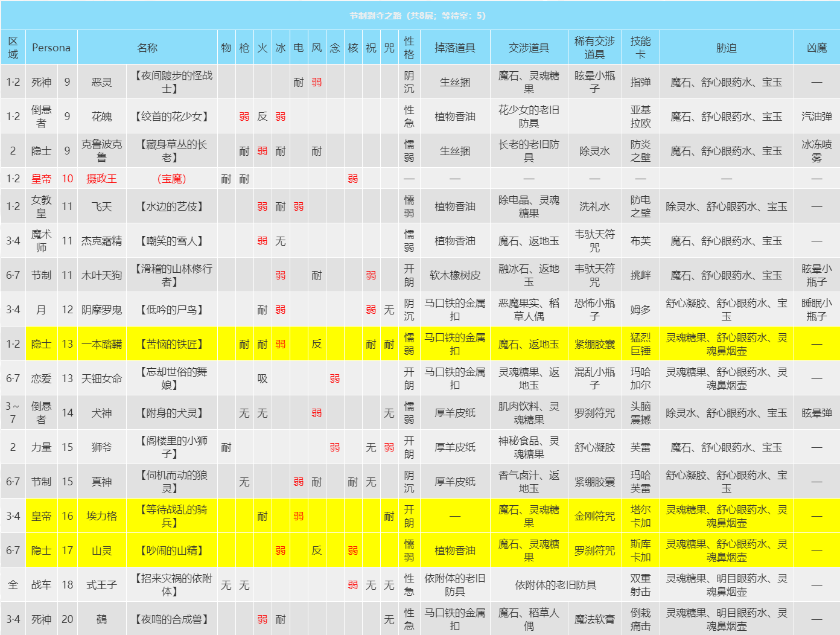This screenshot has height=635, width=840.
Task: Click 汽油弹 in 花魄 row
Action: [x=817, y=116]
